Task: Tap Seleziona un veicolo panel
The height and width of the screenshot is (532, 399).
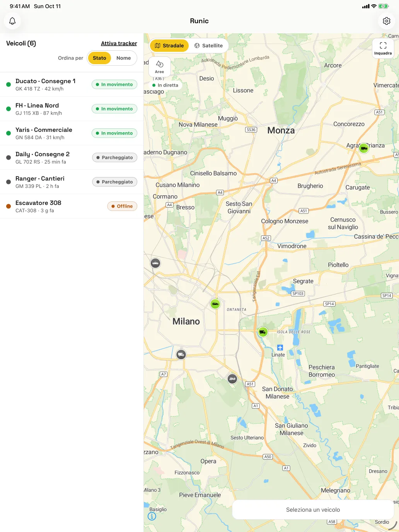Action: 313,510
